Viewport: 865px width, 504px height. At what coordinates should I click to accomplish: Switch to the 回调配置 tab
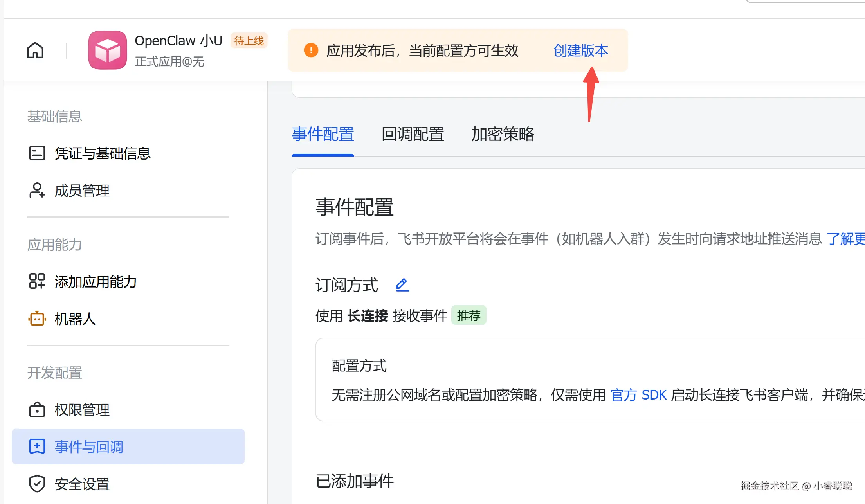tap(413, 134)
